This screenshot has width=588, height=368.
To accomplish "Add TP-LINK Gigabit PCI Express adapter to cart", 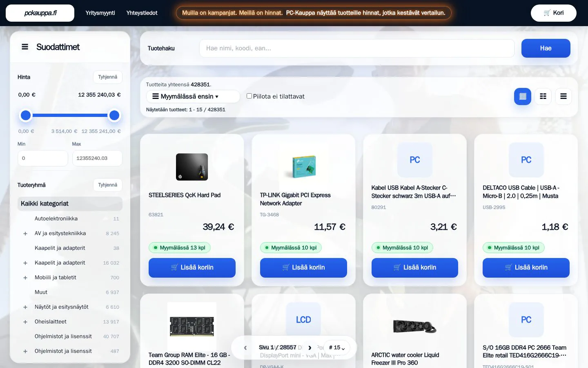I will 303,268.
